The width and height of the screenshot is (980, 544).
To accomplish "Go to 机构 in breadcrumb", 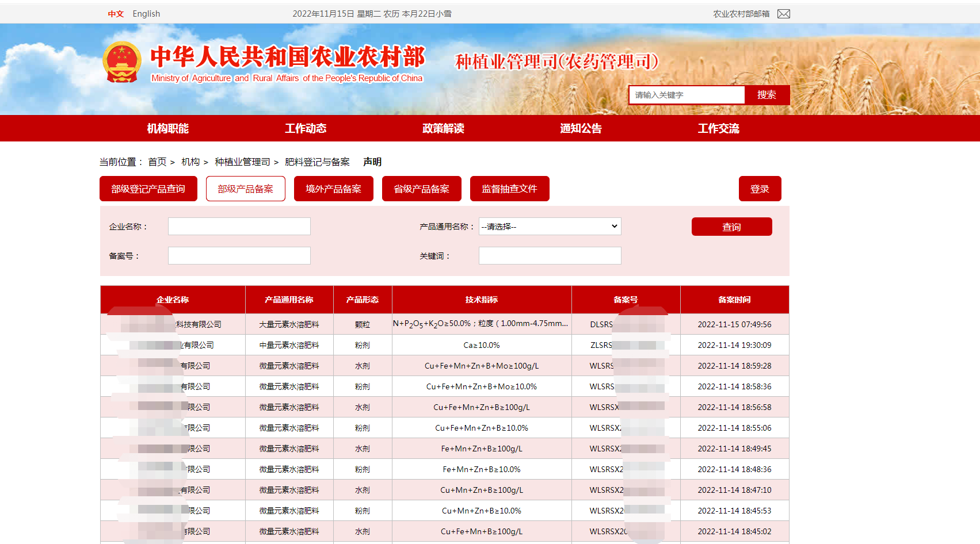I will (x=190, y=162).
